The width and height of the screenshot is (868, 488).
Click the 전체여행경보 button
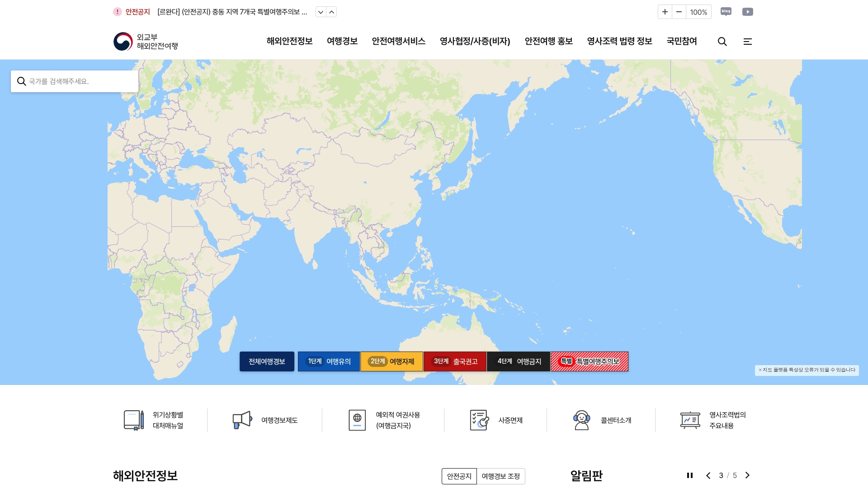tap(267, 361)
